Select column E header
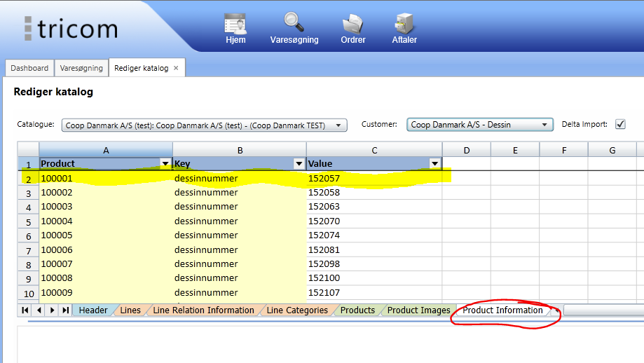644x363 pixels. (515, 150)
